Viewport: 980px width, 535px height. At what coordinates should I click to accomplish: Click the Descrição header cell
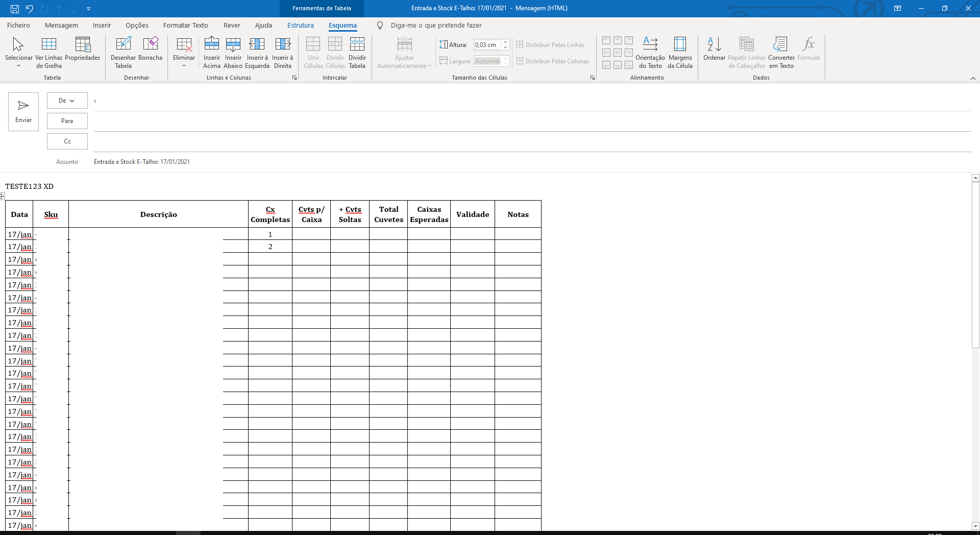tap(158, 214)
